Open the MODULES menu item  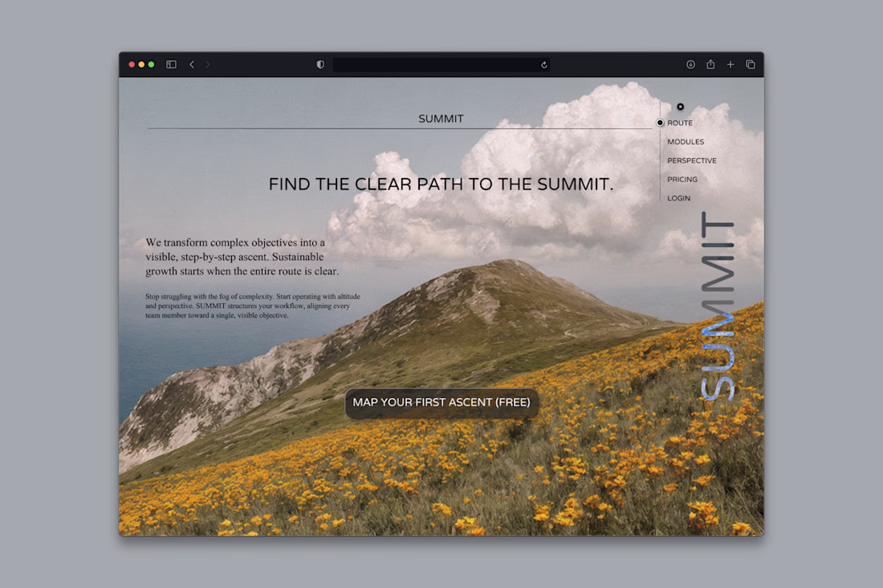click(x=686, y=142)
